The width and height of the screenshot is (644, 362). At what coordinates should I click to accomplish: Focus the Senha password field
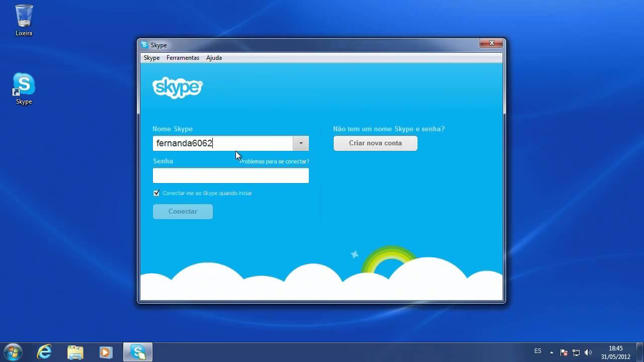tap(231, 175)
